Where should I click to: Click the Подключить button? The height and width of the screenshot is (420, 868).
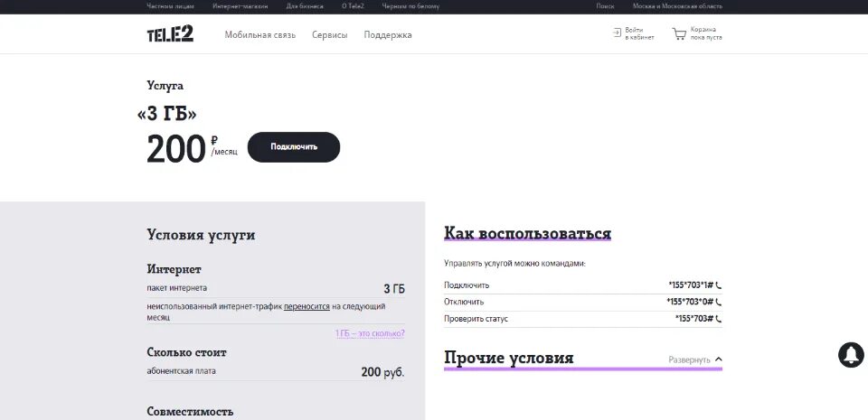point(294,147)
